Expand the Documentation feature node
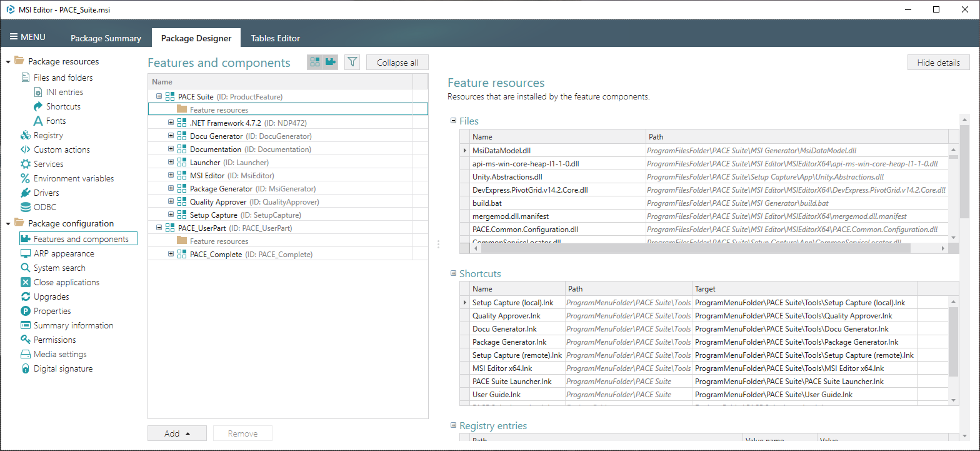Viewport: 980px width, 451px height. click(x=171, y=149)
